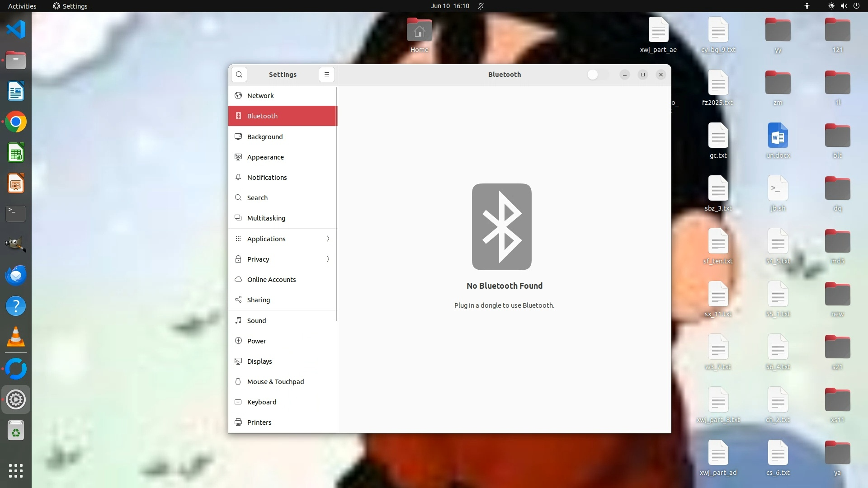
Task: Toggle the do-not-disturb bell in top bar
Action: point(481,6)
